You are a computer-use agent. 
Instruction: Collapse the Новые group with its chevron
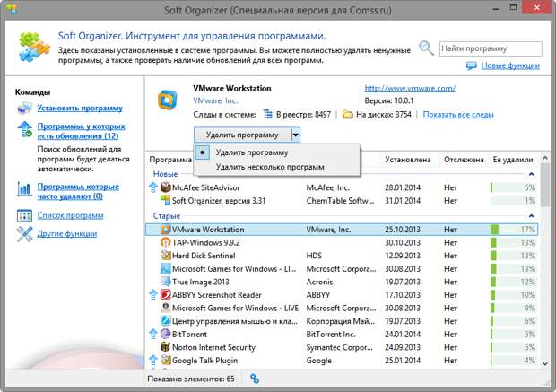[531, 174]
